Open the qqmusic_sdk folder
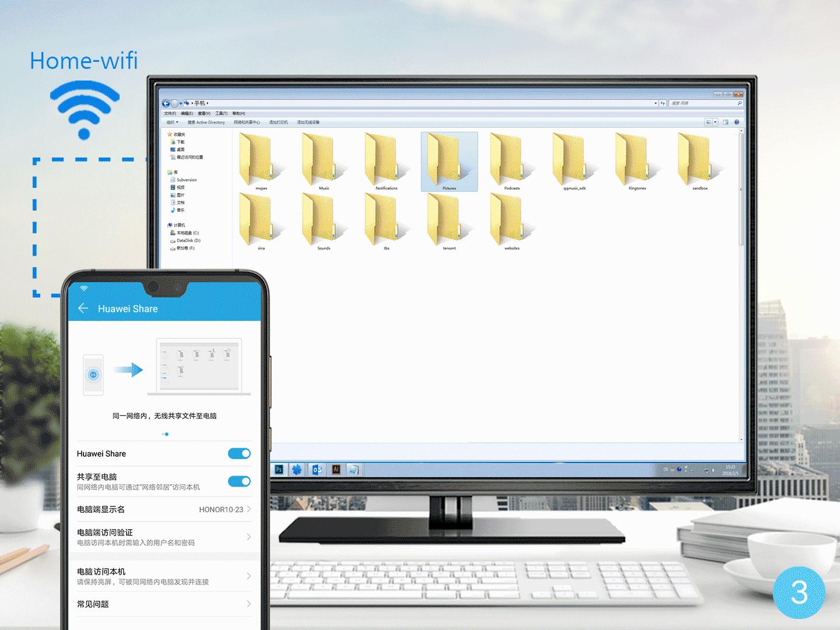The width and height of the screenshot is (840, 630). [575, 161]
